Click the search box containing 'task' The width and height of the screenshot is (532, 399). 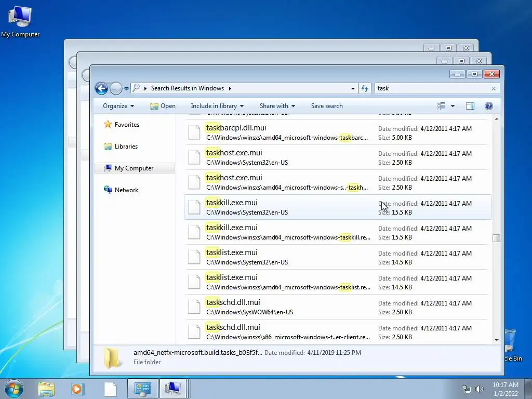433,88
